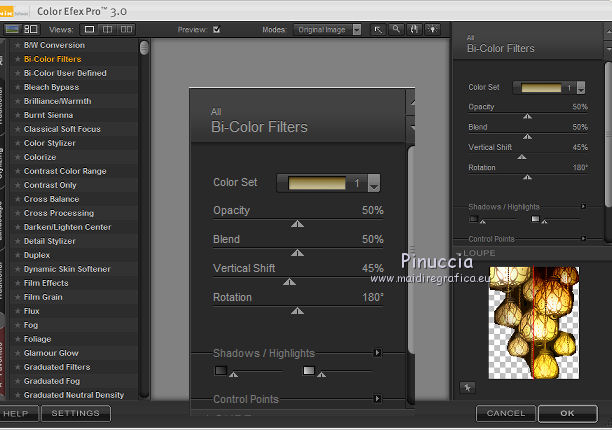Viewport: 612px width, 430px height.
Task: Pick the Graduated Fog filter
Action: pos(52,381)
